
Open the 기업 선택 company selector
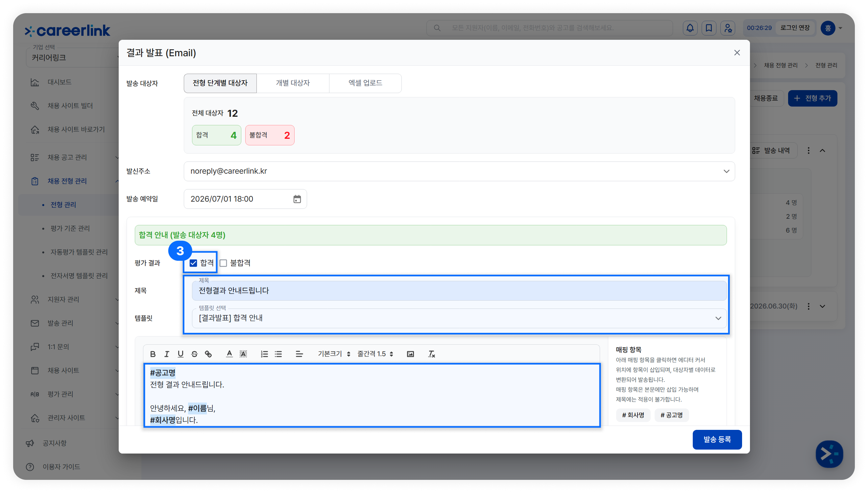(73, 58)
